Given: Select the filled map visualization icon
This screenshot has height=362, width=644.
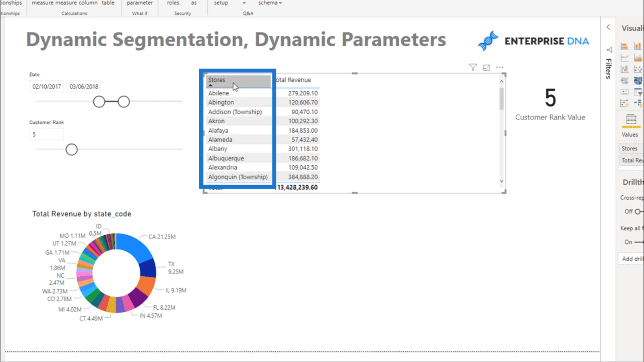Looking at the screenshot, I should [638, 81].
